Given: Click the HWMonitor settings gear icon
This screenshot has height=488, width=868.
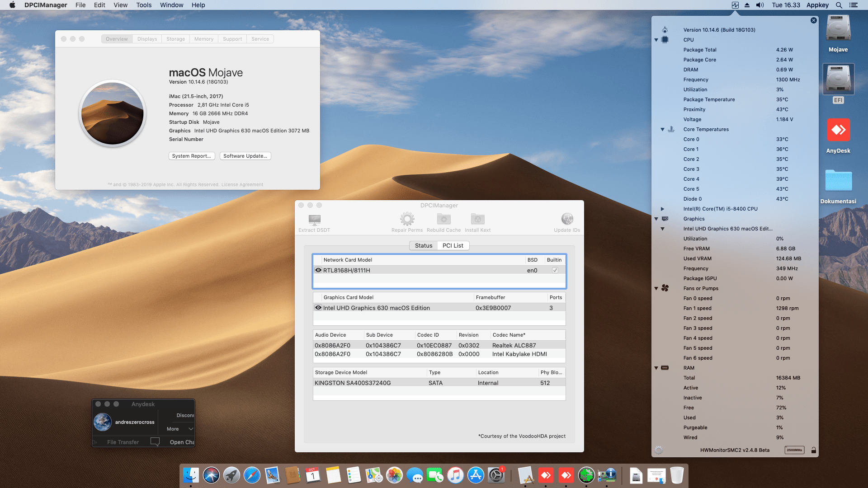Looking at the screenshot, I should tap(659, 450).
